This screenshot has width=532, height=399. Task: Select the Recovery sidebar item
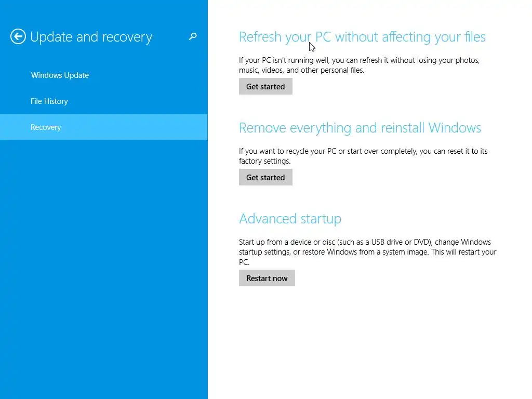(x=103, y=127)
